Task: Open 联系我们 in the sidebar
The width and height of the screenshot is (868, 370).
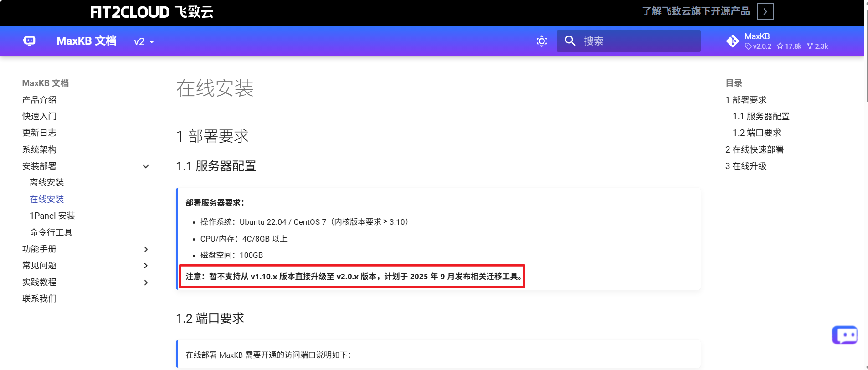Action: point(39,298)
